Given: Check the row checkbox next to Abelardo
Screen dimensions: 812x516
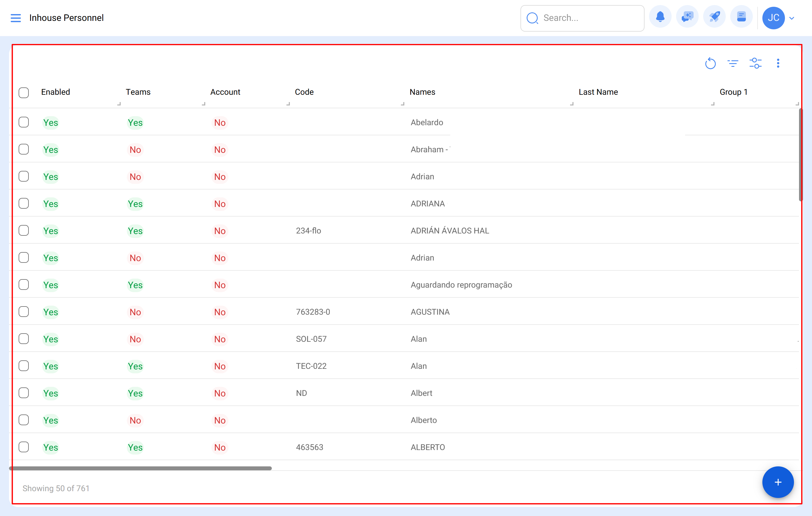Looking at the screenshot, I should 24,122.
